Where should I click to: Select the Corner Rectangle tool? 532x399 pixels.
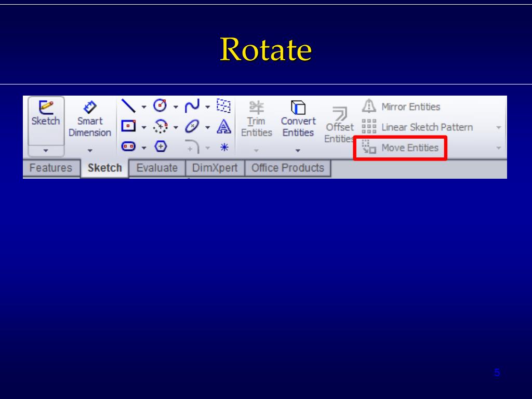point(129,126)
